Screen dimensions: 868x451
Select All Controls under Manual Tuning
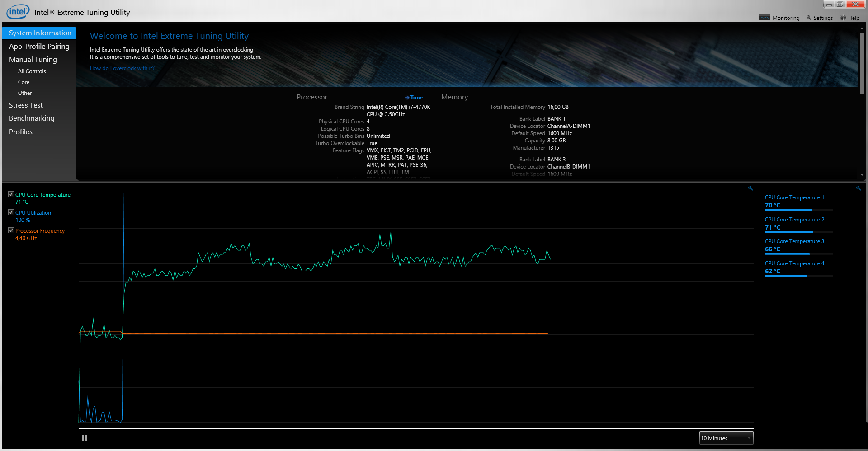32,71
